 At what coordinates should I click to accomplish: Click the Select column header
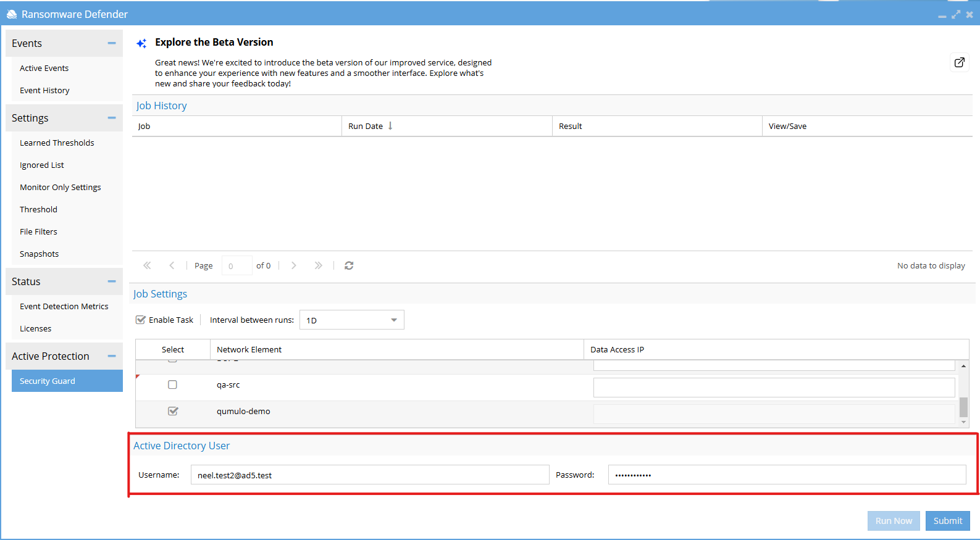click(x=173, y=349)
